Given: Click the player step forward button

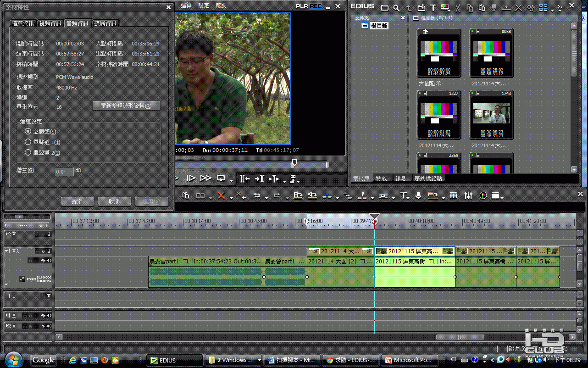Looking at the screenshot, I should tap(191, 178).
